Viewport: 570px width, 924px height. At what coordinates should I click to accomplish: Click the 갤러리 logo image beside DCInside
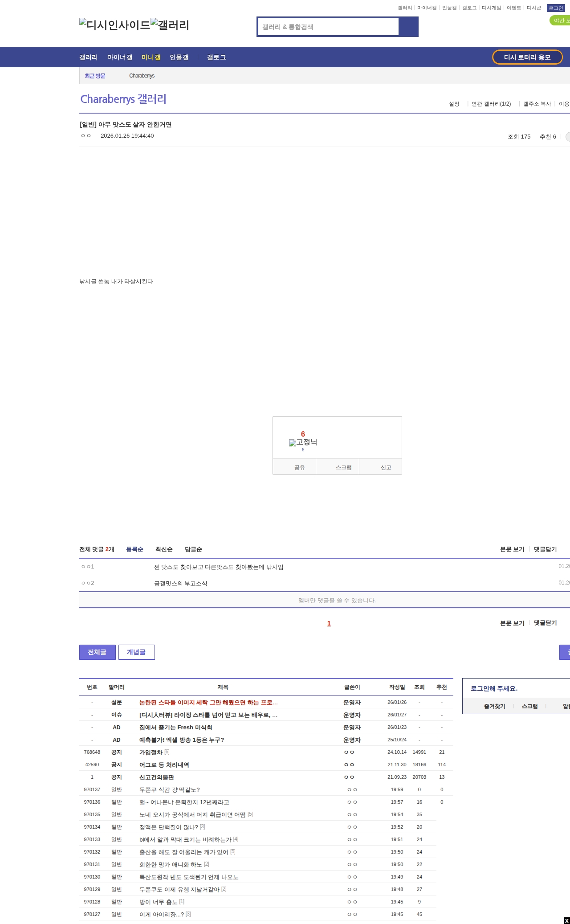point(170,25)
